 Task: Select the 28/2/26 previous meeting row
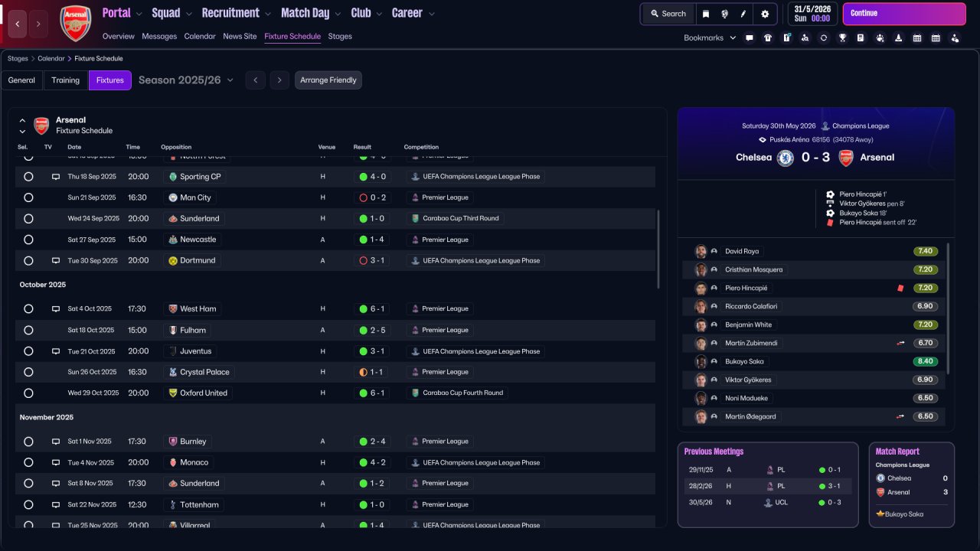[768, 486]
